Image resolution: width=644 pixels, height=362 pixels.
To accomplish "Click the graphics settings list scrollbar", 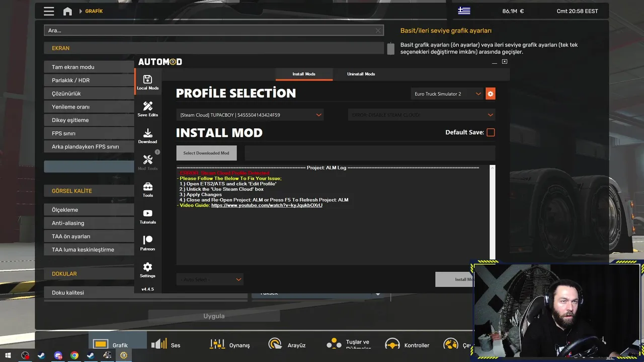I will [x=390, y=49].
